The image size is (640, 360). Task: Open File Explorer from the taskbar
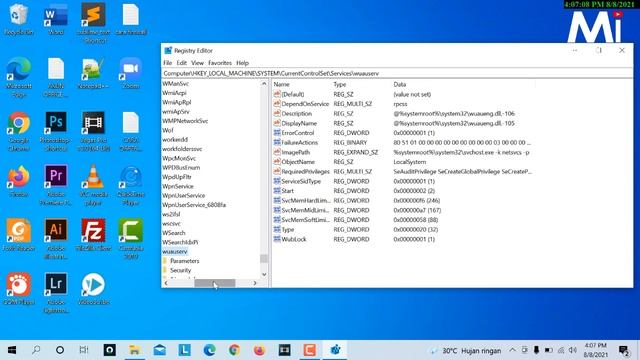click(x=134, y=350)
